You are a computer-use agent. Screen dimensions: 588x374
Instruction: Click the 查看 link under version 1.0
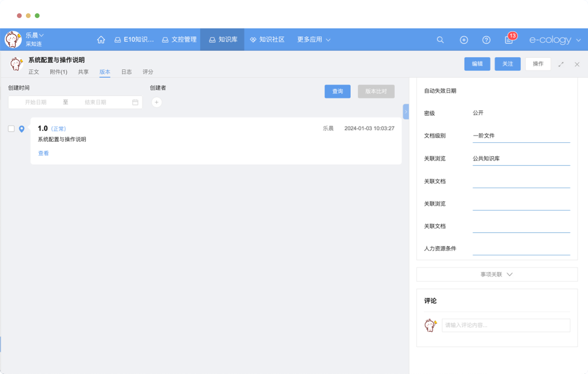pos(43,153)
